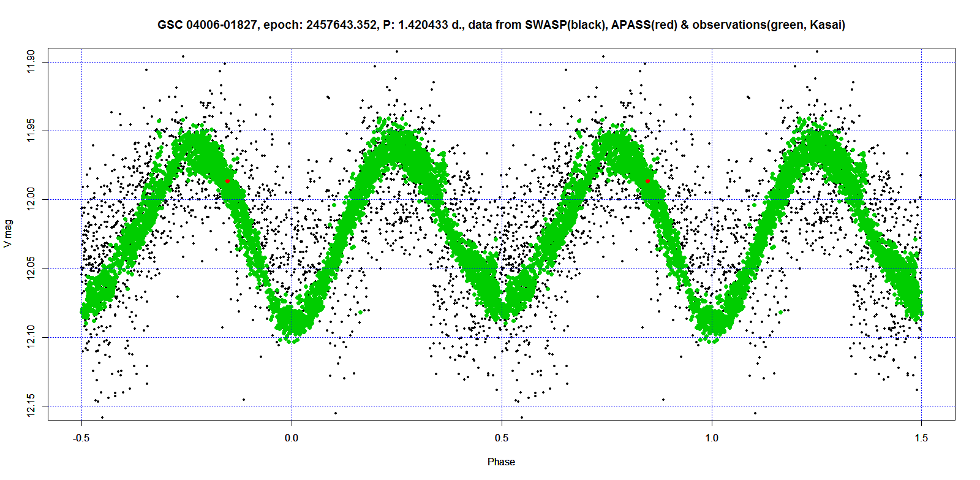Click the 12.05 magnitude tick label
Image resolution: width=980 pixels, height=480 pixels.
[x=31, y=268]
